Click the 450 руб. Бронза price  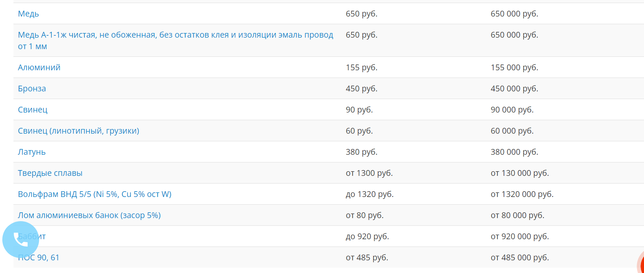(361, 89)
